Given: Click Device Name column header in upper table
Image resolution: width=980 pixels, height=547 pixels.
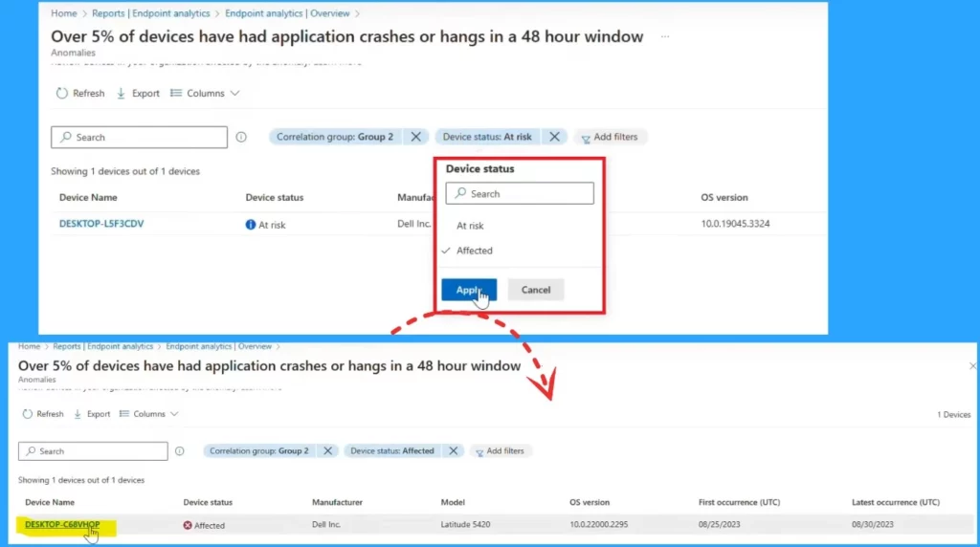Looking at the screenshot, I should (x=88, y=197).
